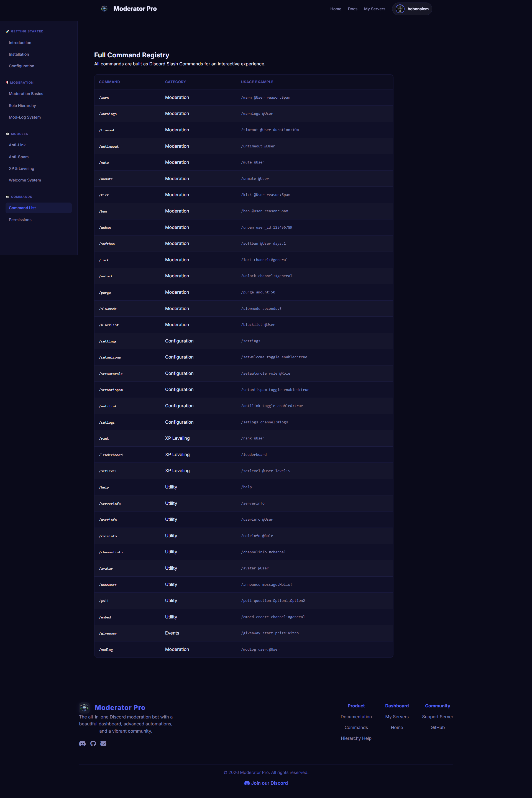Click the COMMAND column header
The image size is (532, 798).
(x=109, y=82)
